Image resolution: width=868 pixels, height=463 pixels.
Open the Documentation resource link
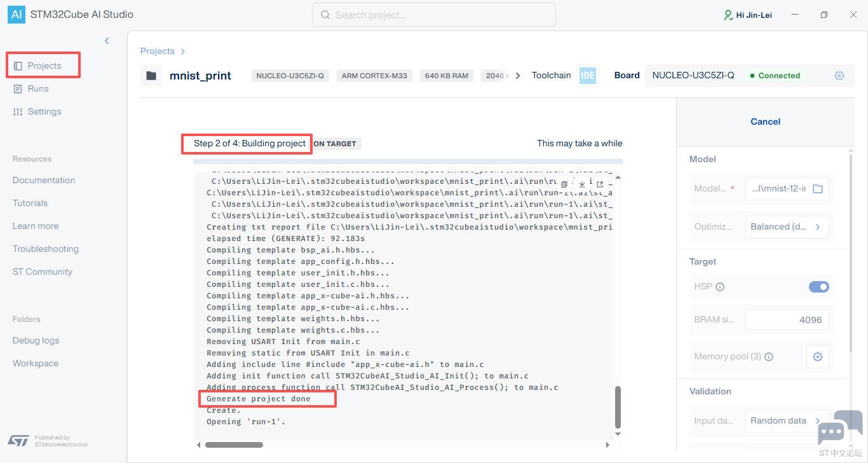tap(44, 180)
